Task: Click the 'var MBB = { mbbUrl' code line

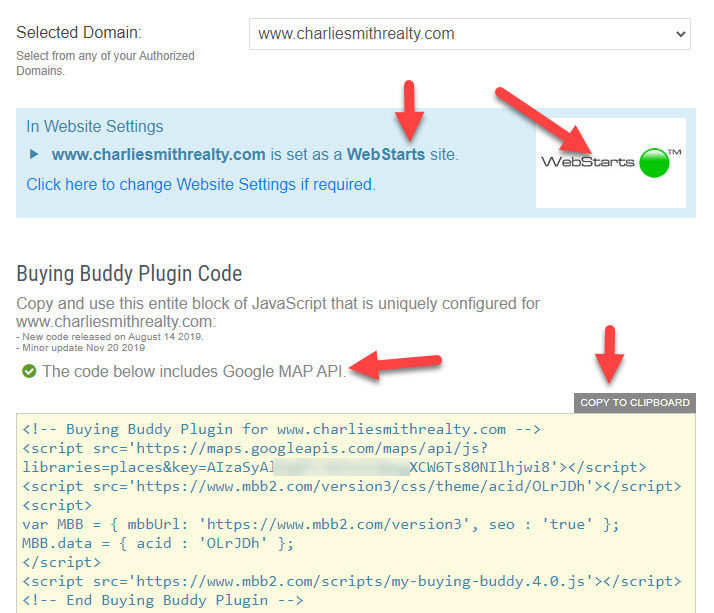Action: point(321,524)
